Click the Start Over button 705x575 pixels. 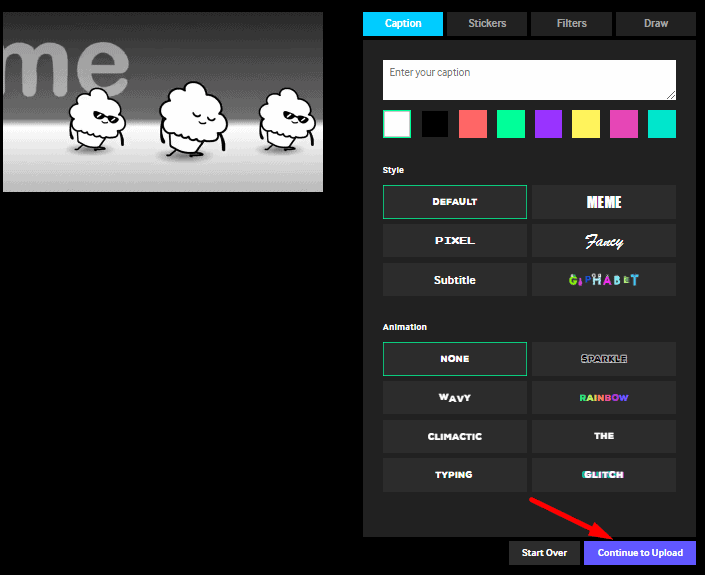click(x=544, y=553)
